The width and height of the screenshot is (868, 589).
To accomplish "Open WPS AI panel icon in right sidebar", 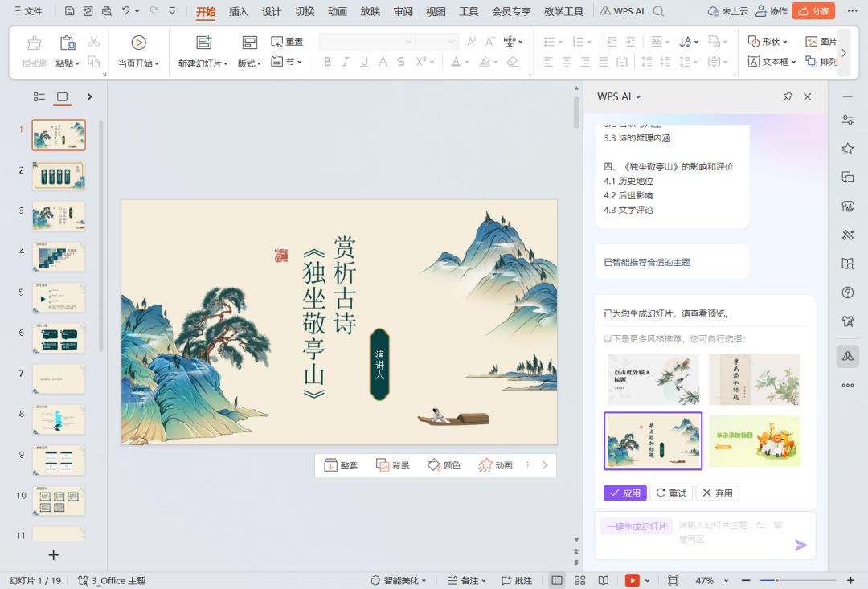I will (847, 354).
